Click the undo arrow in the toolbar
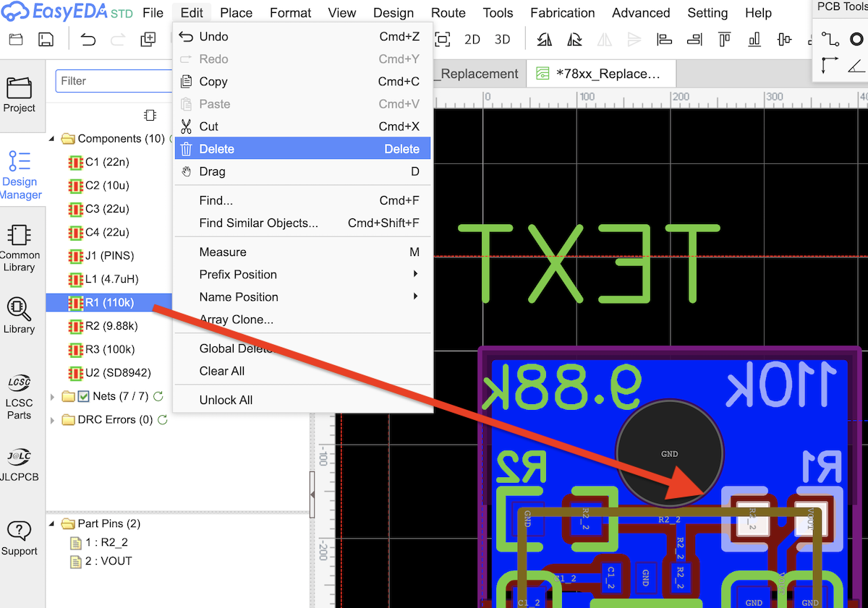The image size is (868, 608). pos(88,39)
